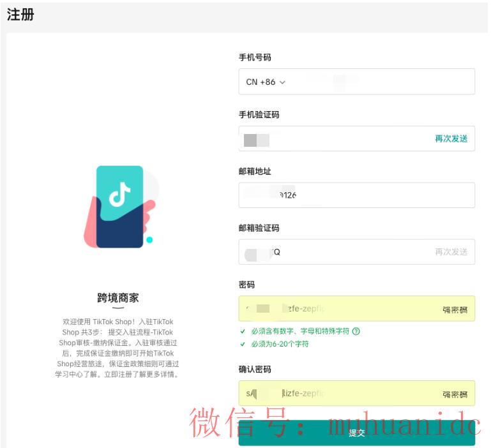
Task: Click the checkmark icon beside 必须含有数字 rule
Action: pyautogui.click(x=243, y=331)
